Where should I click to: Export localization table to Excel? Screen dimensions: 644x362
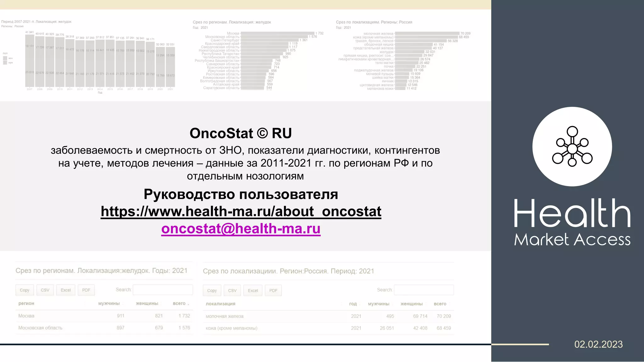pos(253,291)
